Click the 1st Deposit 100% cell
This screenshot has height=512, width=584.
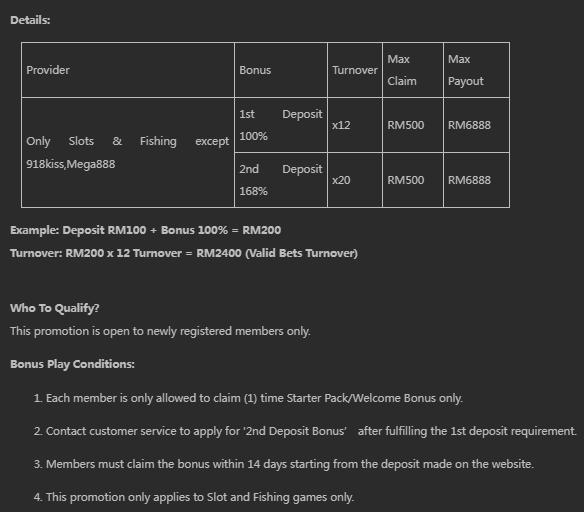281,125
